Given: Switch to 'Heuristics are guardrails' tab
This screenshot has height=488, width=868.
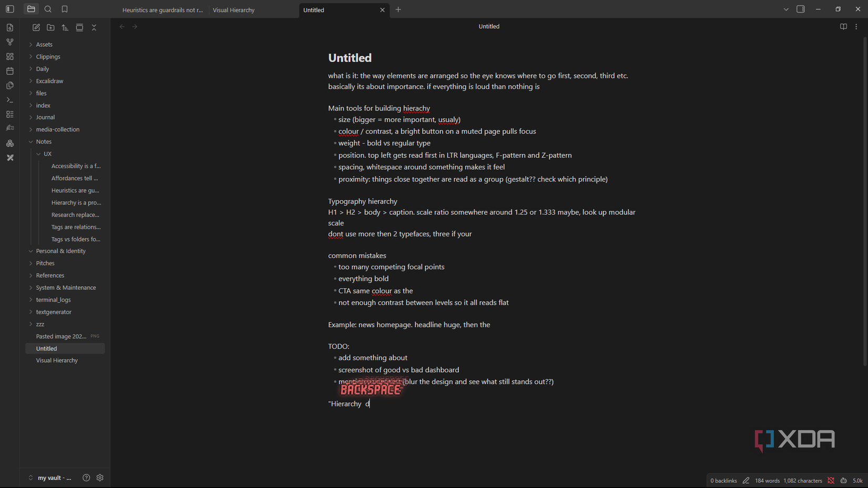Looking at the screenshot, I should 163,10.
